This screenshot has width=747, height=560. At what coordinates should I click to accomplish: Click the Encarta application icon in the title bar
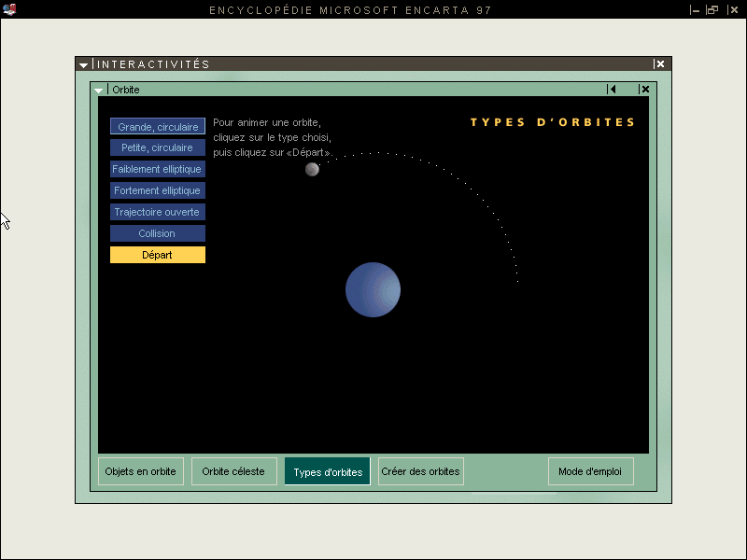pyautogui.click(x=9, y=9)
